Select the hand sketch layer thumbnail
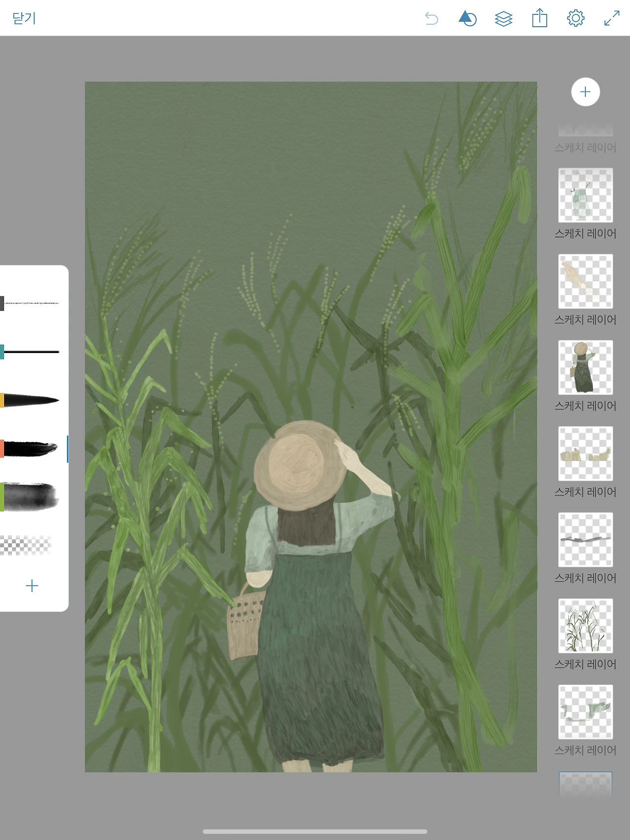The height and width of the screenshot is (840, 630). [585, 281]
